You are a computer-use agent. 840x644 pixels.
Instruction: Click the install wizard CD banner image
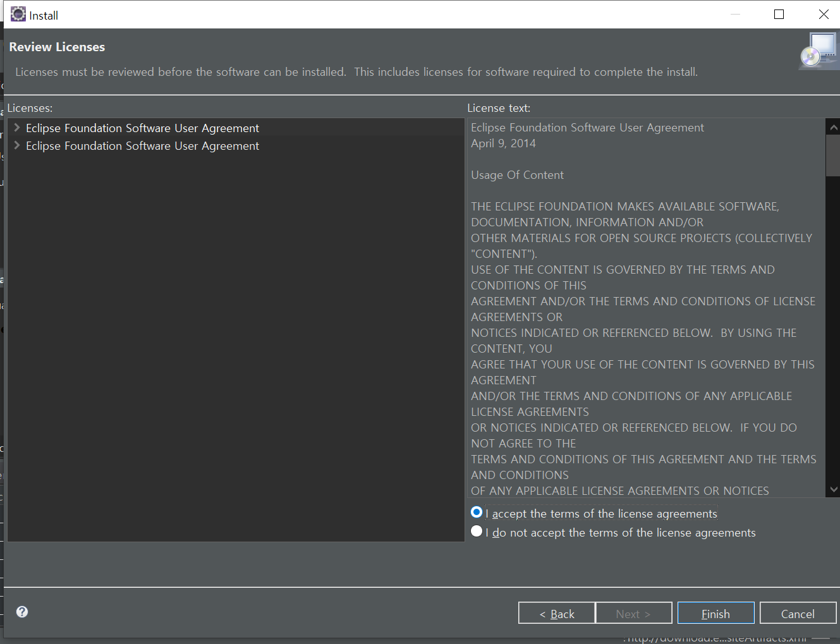click(819, 50)
